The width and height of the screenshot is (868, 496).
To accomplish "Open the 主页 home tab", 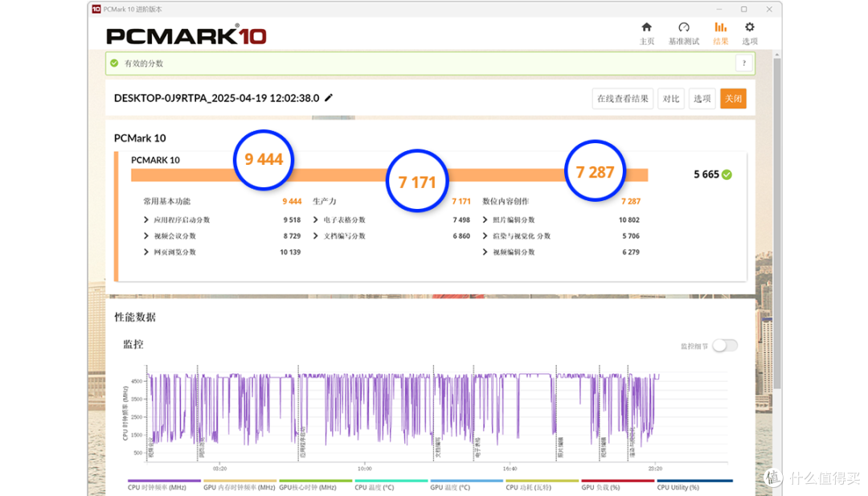I will pos(646,33).
